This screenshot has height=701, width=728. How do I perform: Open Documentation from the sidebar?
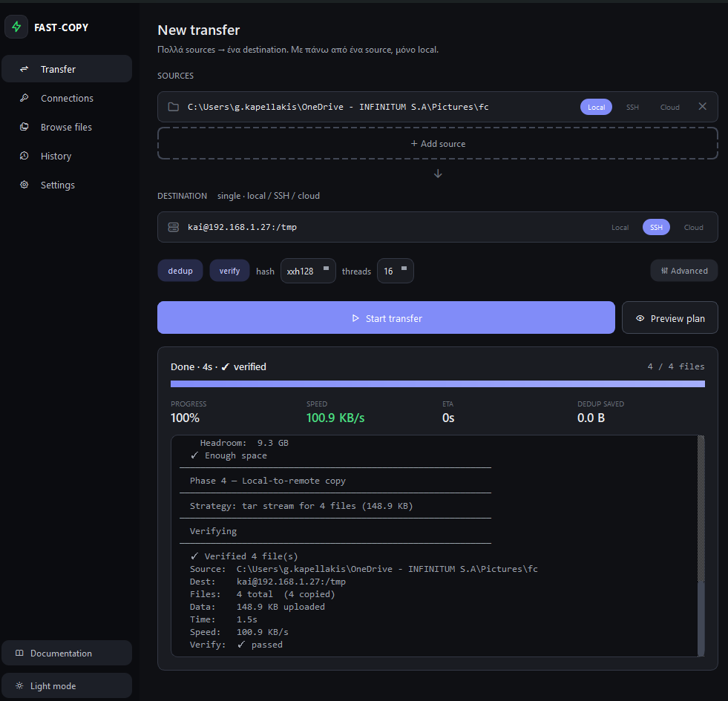[67, 653]
